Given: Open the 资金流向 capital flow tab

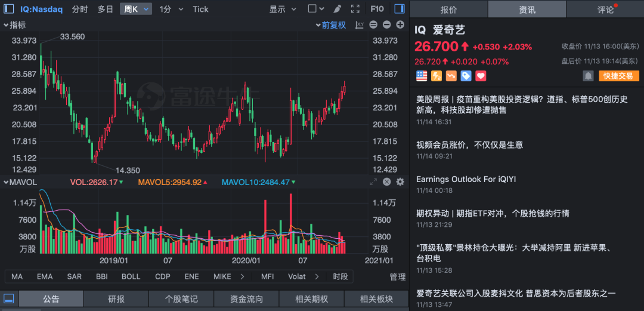Looking at the screenshot, I should tap(246, 299).
